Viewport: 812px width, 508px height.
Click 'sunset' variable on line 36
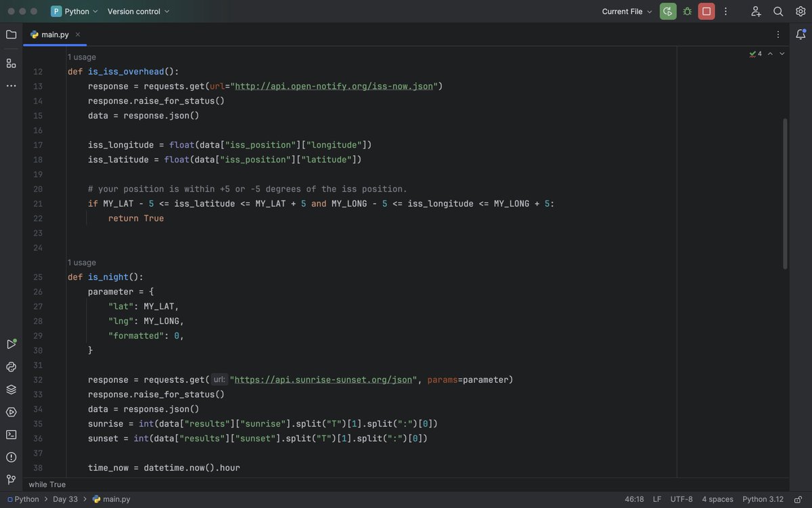[x=103, y=438]
